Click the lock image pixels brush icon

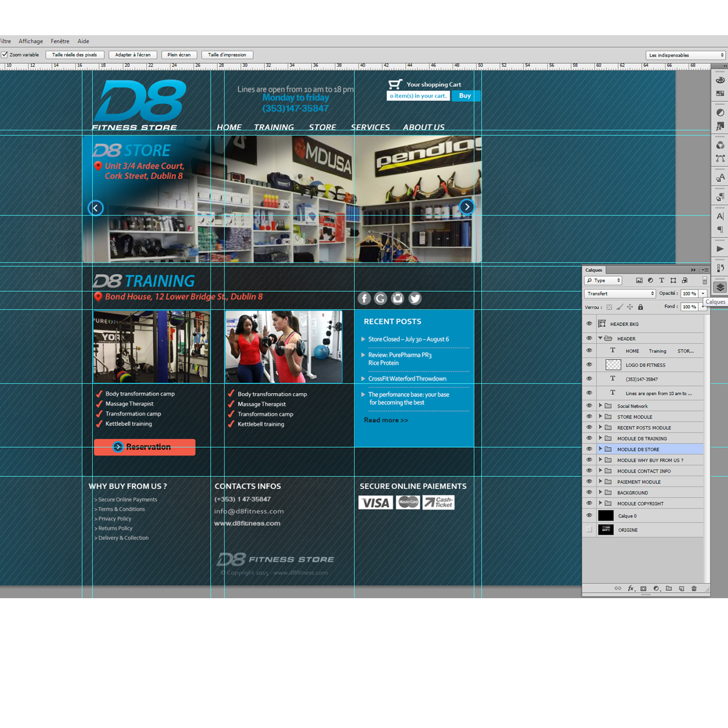[x=619, y=307]
